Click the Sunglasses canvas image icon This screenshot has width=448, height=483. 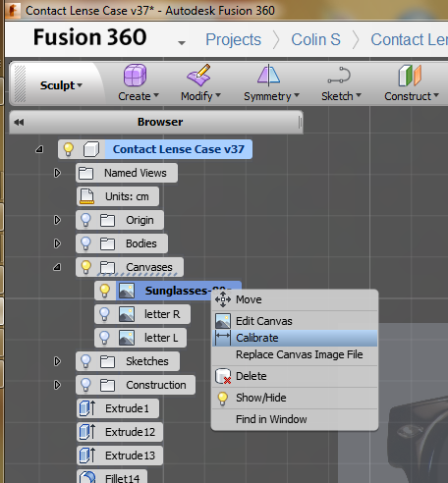127,291
